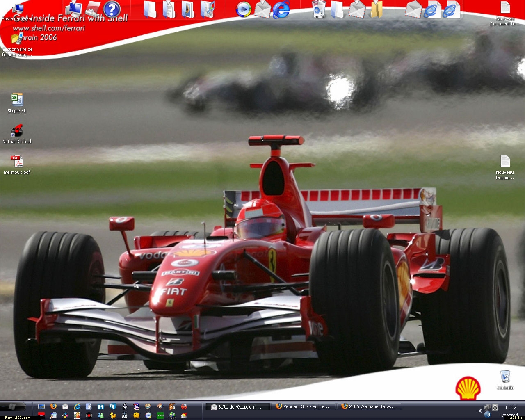The image size is (525, 420).
Task: Open Internet Explorer in quick launch bar
Action: click(x=77, y=406)
